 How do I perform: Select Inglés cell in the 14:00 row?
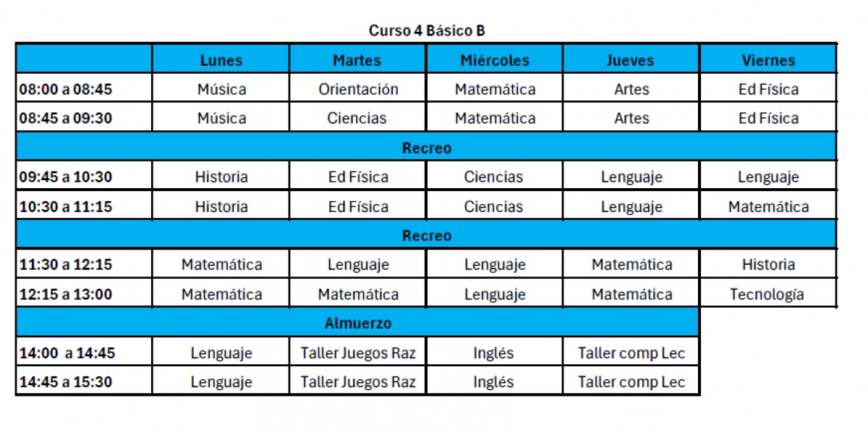[495, 352]
